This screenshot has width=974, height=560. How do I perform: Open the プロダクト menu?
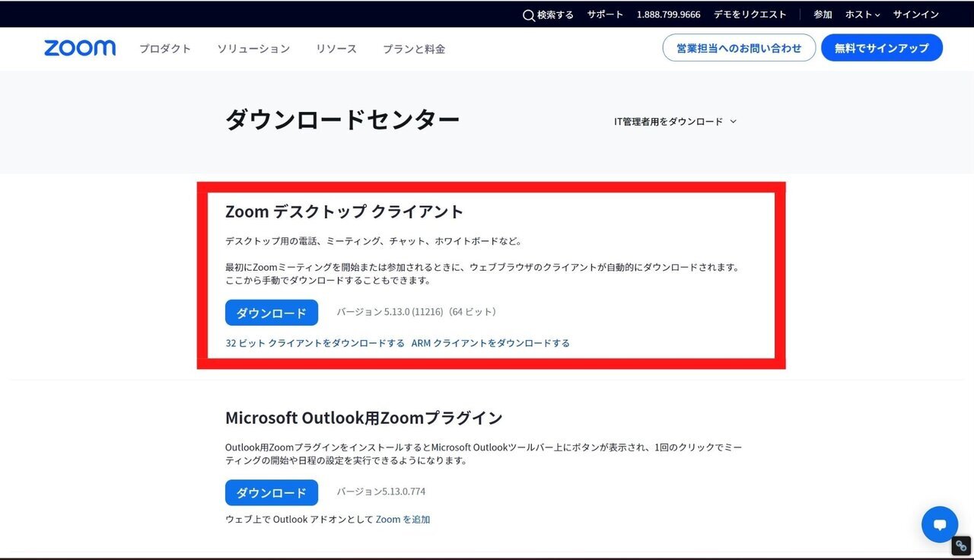tap(165, 49)
